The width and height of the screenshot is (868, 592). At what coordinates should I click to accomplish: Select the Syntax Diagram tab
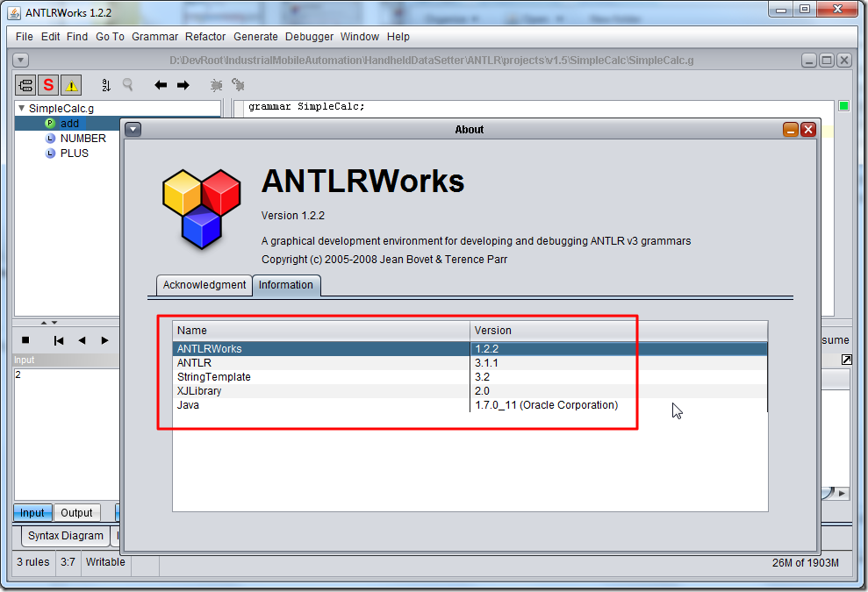tap(65, 536)
